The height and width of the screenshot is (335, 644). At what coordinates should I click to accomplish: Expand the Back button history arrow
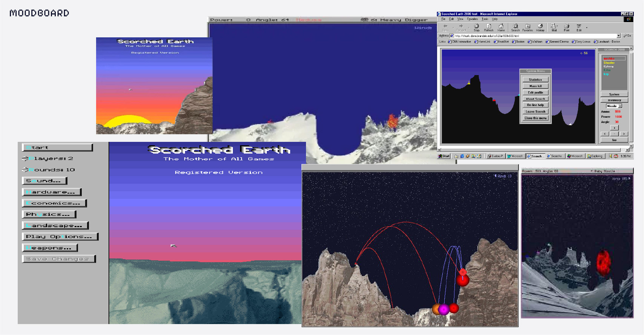pos(453,27)
